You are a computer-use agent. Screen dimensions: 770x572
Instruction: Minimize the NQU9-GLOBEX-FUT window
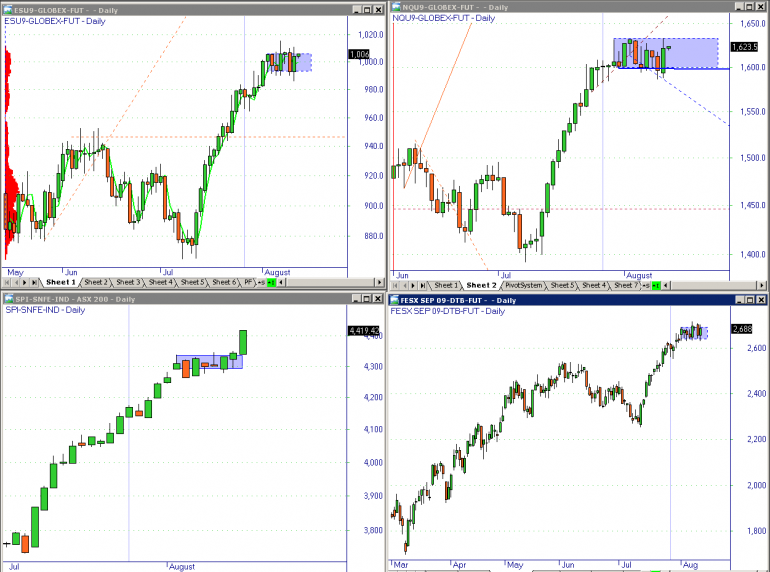[739, 6]
